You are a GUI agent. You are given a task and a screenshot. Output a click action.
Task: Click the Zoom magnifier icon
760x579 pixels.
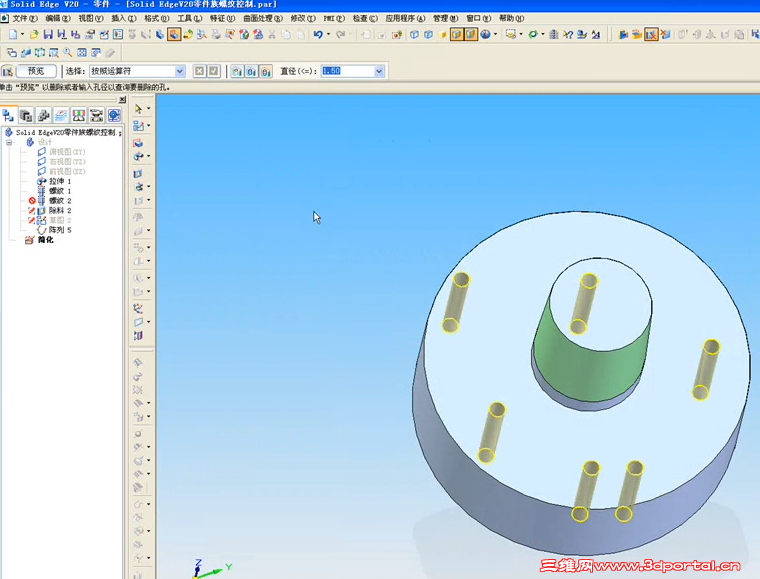(68, 52)
